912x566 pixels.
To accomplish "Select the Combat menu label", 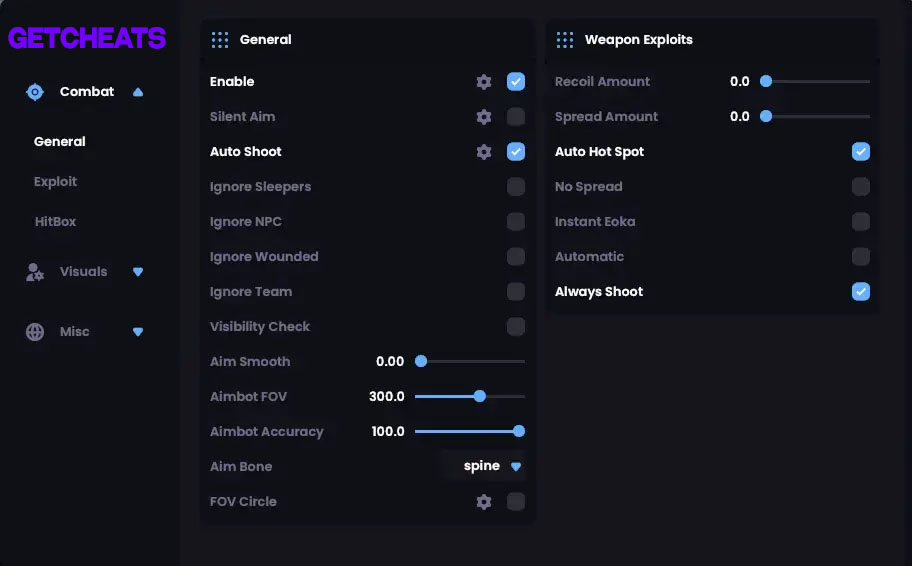I will pyautogui.click(x=87, y=91).
